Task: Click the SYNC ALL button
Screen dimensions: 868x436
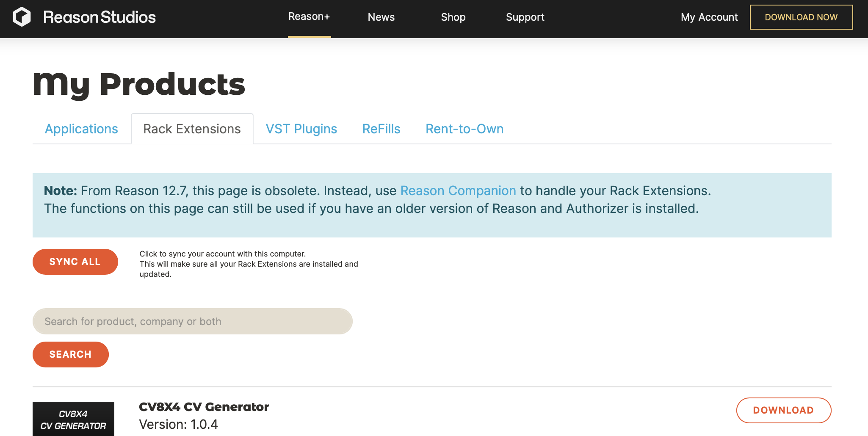Action: 75,262
